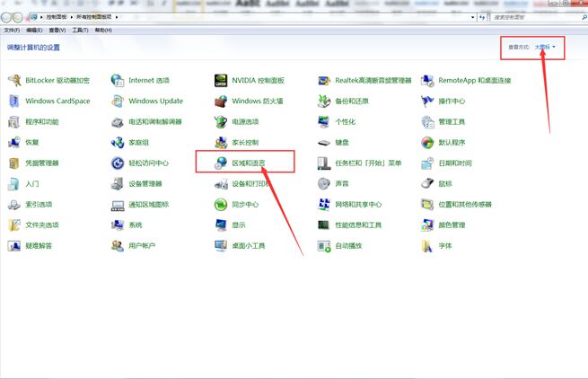Open the 鼠标 (Mouse) icon
588x379 pixels.
coord(427,184)
